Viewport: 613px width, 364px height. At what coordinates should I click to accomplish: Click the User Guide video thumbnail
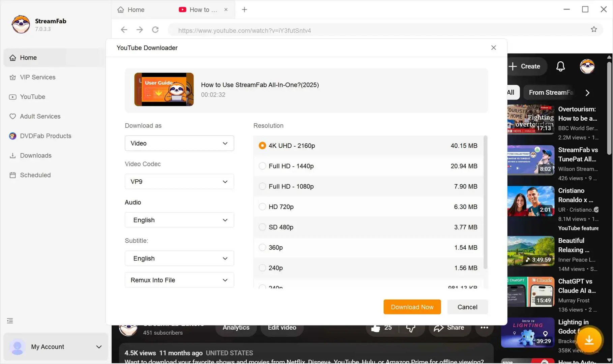(x=164, y=89)
